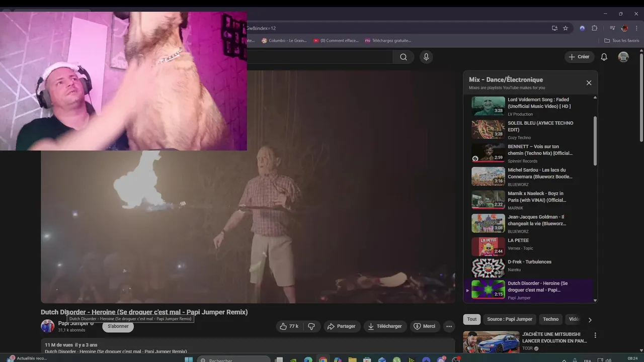
Task: Open the Windows Start menu
Action: [189, 360]
